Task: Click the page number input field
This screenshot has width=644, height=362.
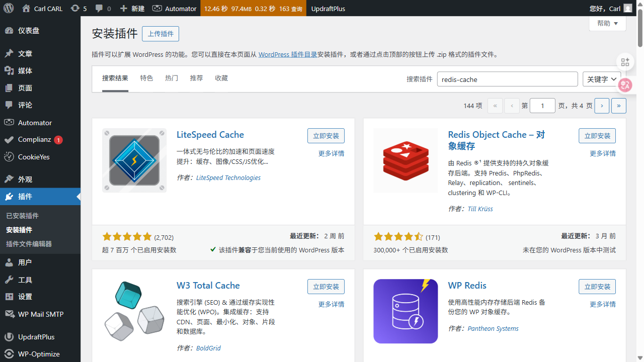Action: (x=542, y=106)
